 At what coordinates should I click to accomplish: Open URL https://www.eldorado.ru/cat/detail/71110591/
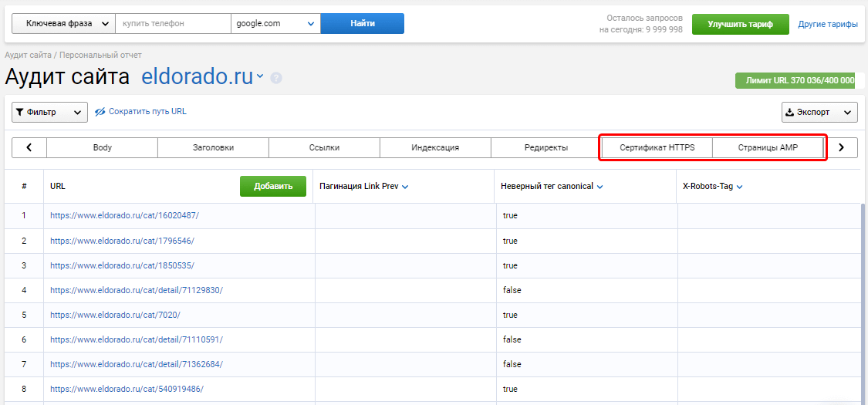136,339
